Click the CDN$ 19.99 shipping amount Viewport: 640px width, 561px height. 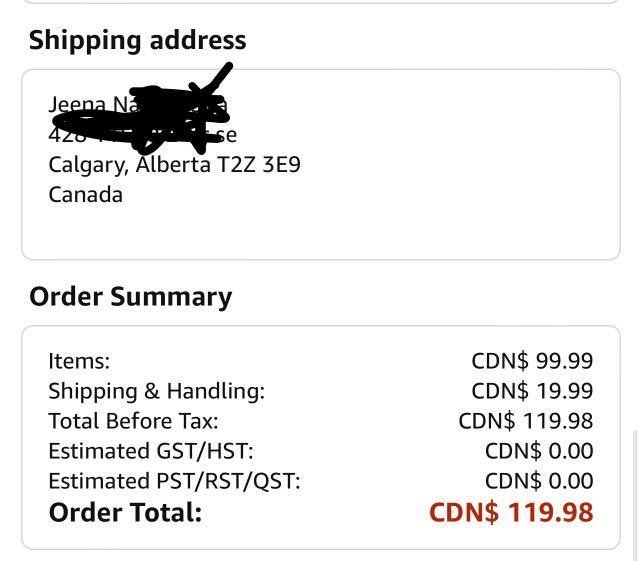coord(532,391)
